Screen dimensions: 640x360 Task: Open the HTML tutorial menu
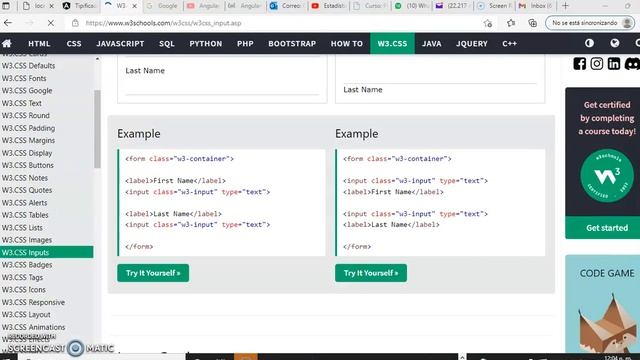(x=39, y=43)
